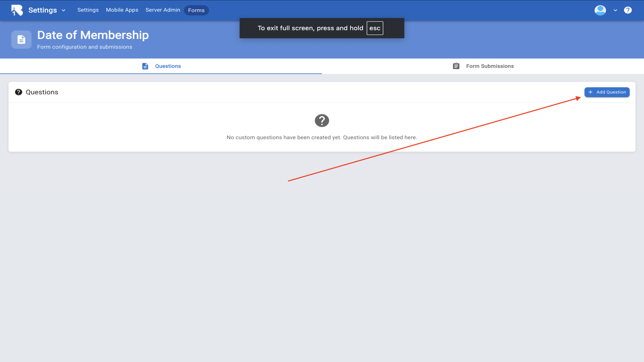The image size is (644, 362).
Task: Click the form document icon beside the title
Action: point(21,40)
